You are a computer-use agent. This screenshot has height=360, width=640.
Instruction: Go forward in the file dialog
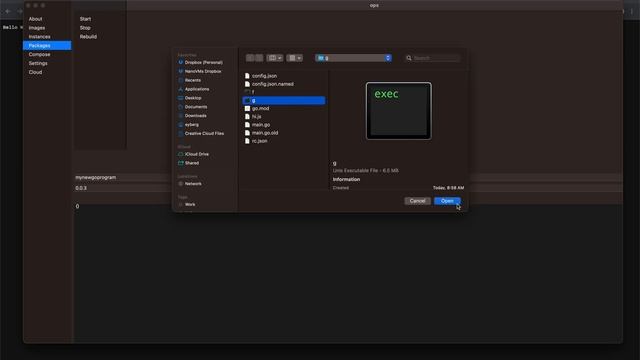coord(259,58)
